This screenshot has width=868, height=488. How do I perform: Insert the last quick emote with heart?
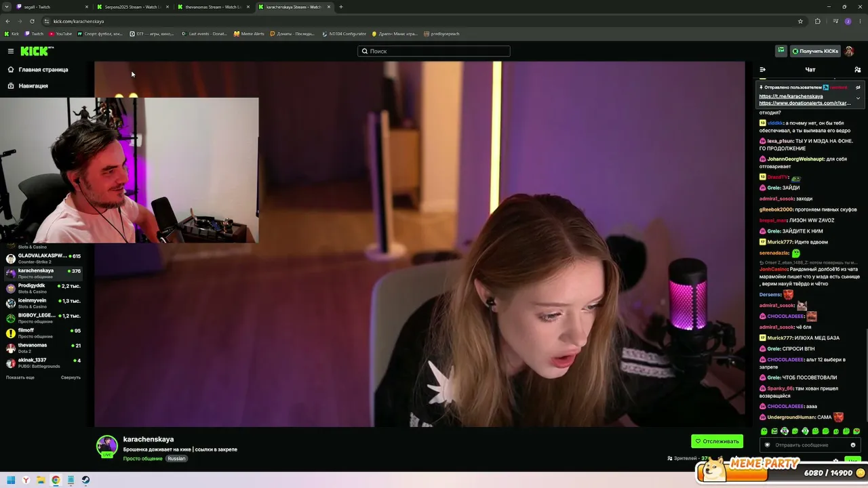point(856,432)
